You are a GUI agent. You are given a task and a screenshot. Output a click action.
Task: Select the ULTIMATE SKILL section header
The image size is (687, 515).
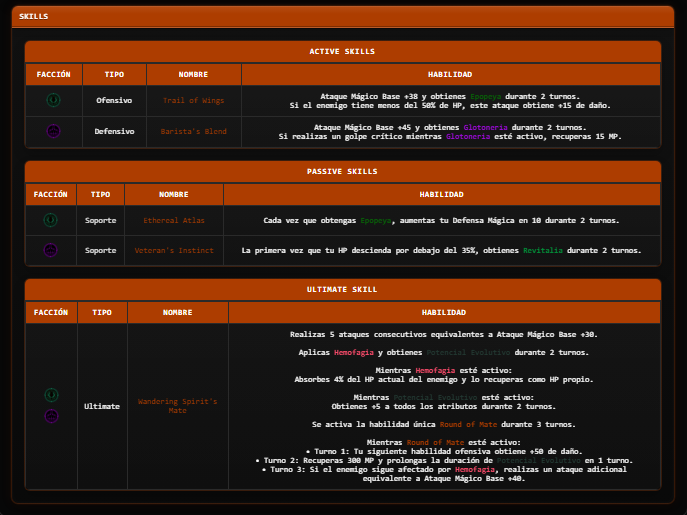point(343,289)
